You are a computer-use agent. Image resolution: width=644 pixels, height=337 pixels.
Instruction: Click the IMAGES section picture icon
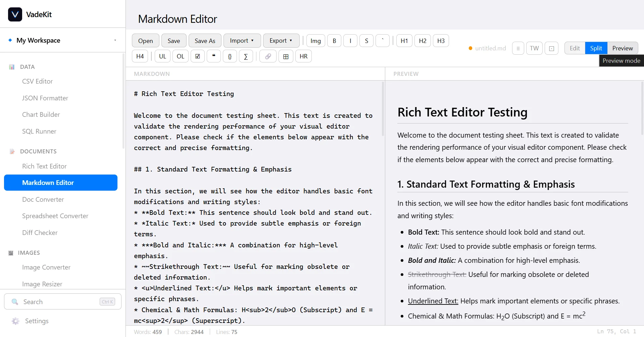[11, 253]
